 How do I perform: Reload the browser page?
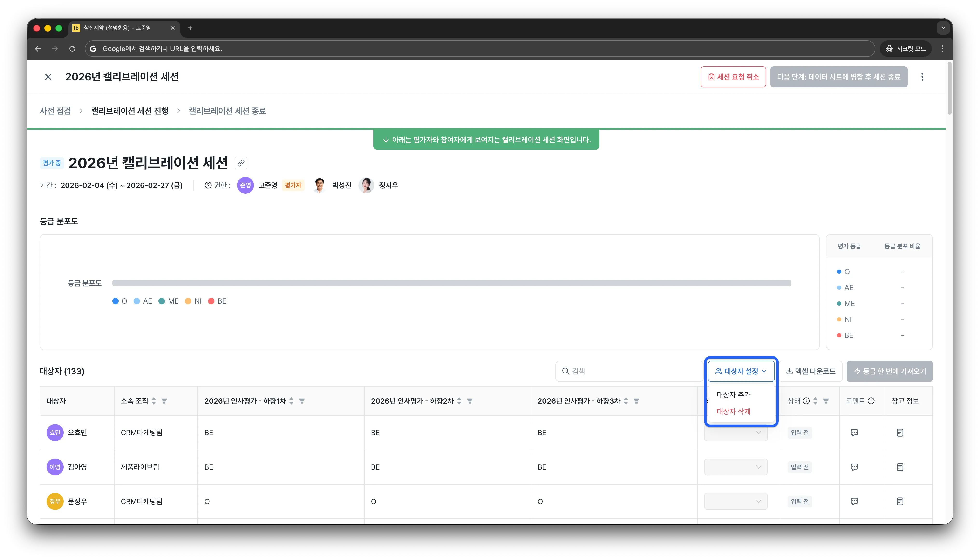coord(72,48)
